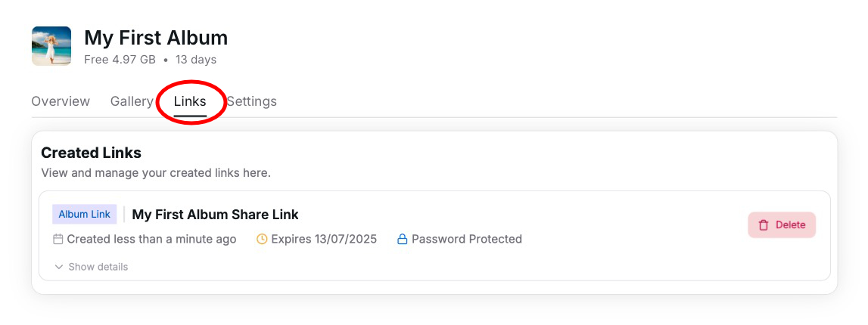Image resolution: width=868 pixels, height=325 pixels.
Task: Click the calendar icon beside creation time
Action: (58, 240)
